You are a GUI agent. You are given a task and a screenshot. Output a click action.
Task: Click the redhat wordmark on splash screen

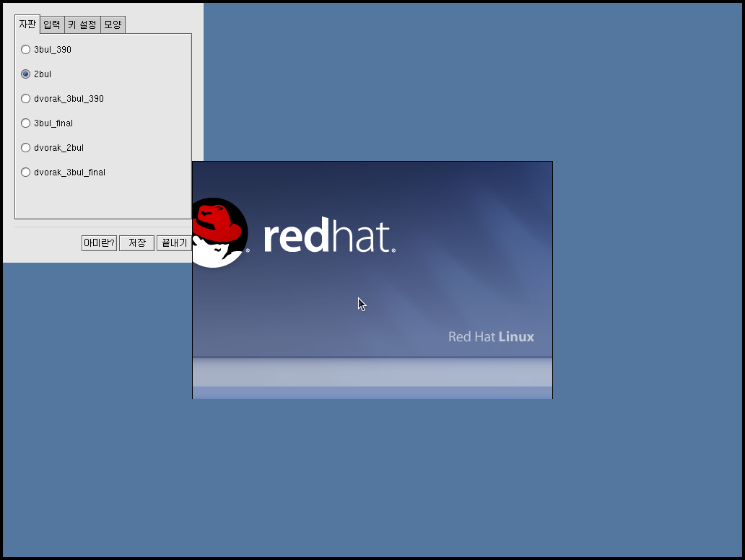329,235
